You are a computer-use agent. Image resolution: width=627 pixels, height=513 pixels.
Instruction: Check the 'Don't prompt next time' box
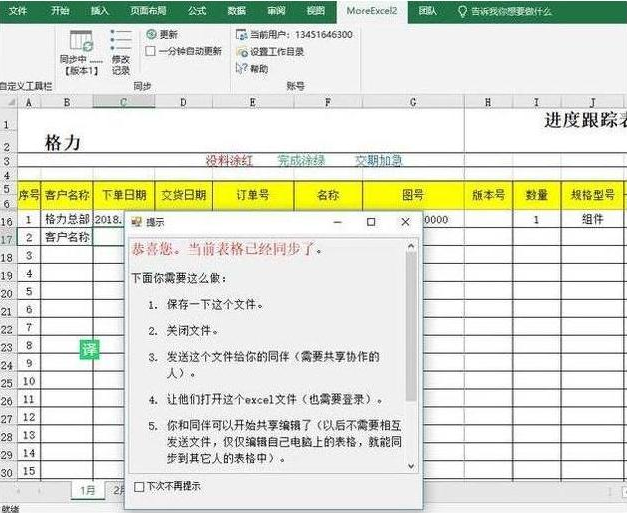tap(139, 487)
